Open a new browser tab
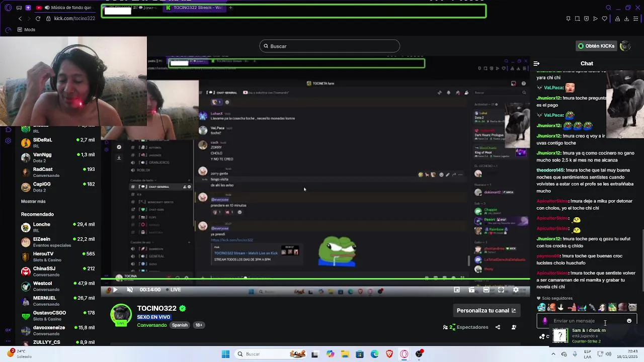Image resolution: width=644 pixels, height=362 pixels. pos(230,8)
